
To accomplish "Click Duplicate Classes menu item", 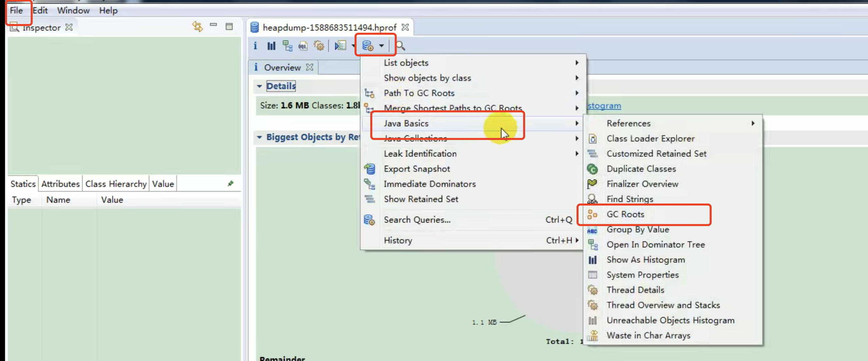I will [x=641, y=168].
